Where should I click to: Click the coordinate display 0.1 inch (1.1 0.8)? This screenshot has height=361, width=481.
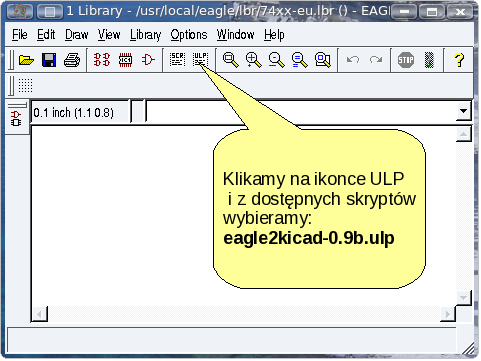pos(74,113)
